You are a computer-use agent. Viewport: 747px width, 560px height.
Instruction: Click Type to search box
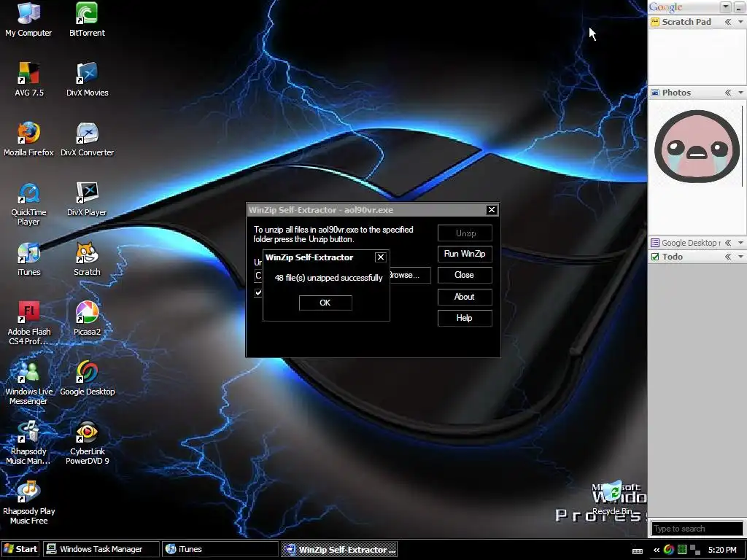[697, 529]
